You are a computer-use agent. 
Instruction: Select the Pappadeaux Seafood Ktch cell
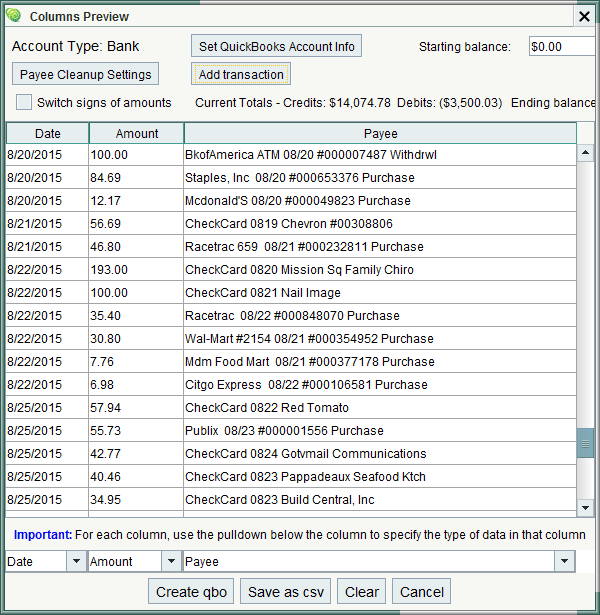pyautogui.click(x=380, y=477)
